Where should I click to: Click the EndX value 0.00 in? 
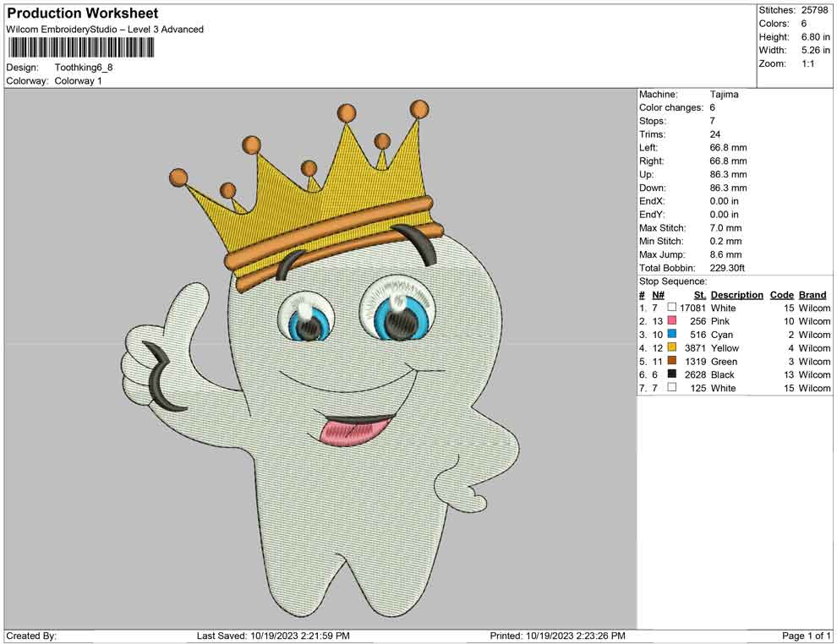click(725, 201)
